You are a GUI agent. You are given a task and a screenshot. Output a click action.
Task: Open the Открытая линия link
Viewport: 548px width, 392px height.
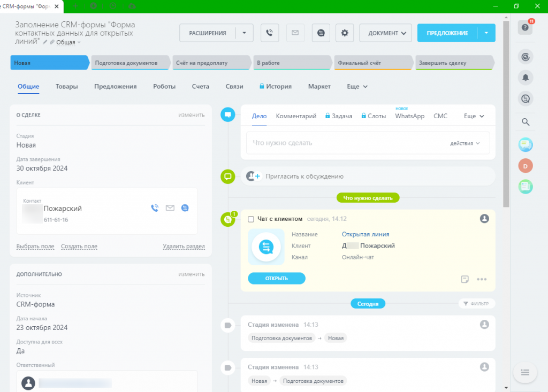click(365, 234)
